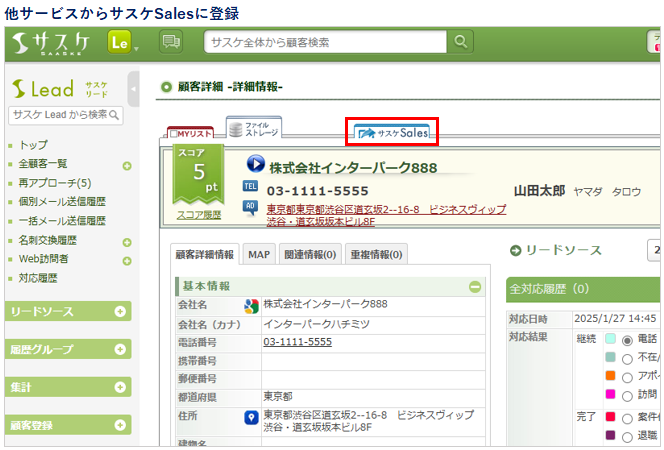The width and height of the screenshot is (664, 450).
Task: Open 対応履歴 in the sidebar
Action: (38, 278)
